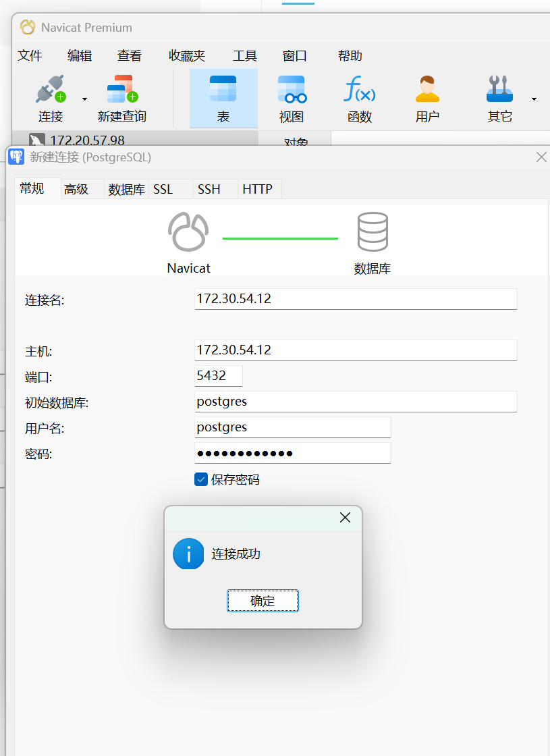
Task: Select the 表 table icon
Action: 223,88
